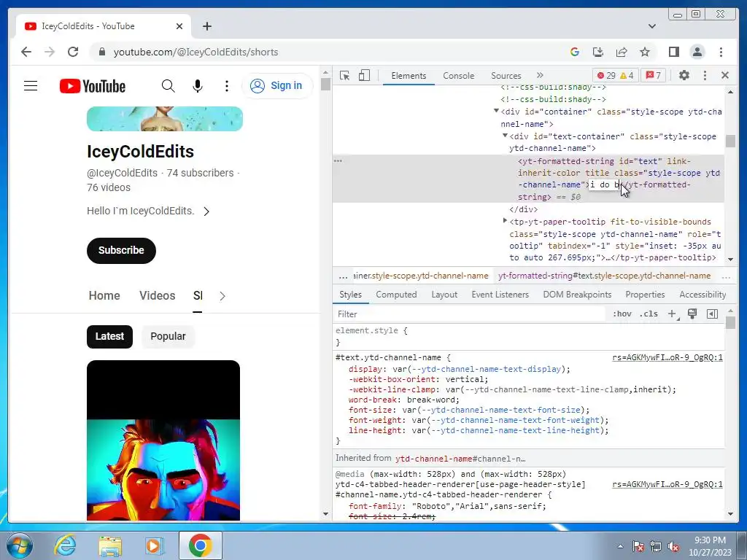
Task: Open tab search dropdown arrow
Action: coord(651,26)
